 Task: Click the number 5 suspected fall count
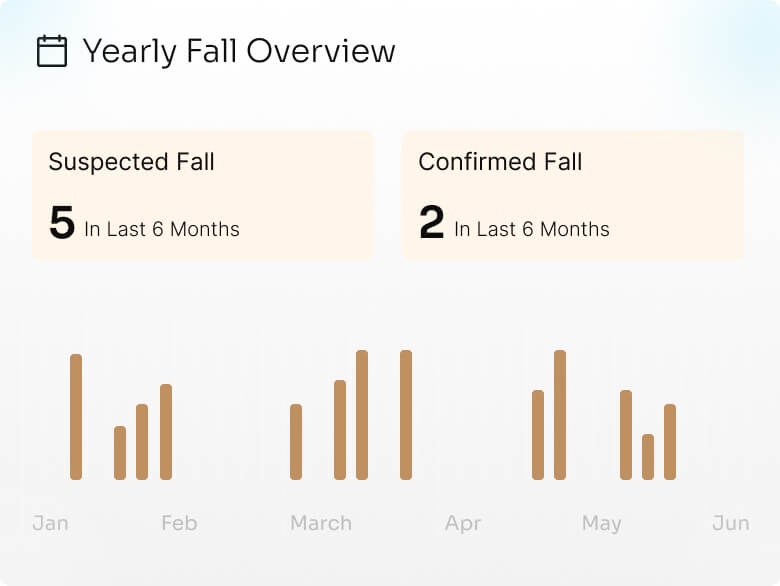tap(62, 222)
